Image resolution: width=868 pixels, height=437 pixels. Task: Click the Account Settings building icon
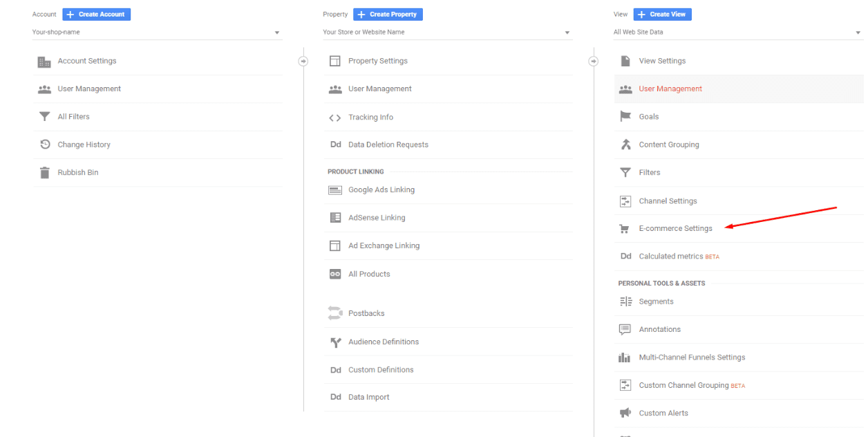pos(44,62)
